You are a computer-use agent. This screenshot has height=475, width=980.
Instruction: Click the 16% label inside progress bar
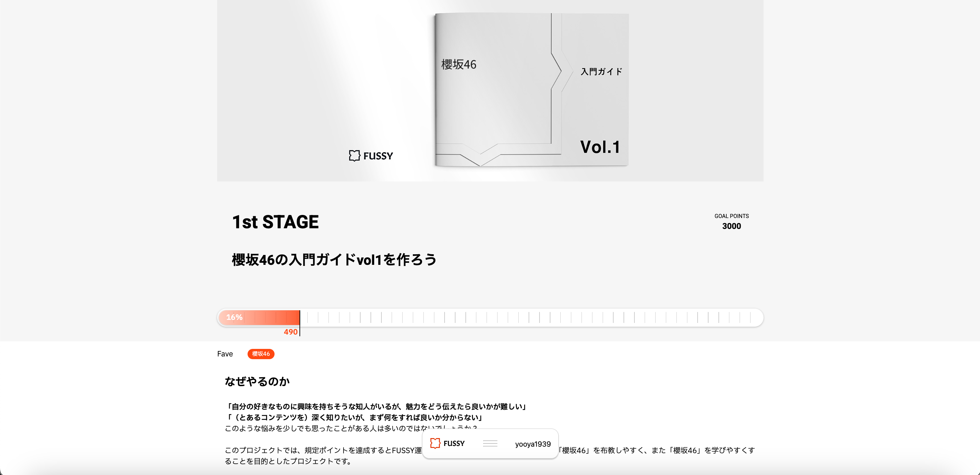coord(234,317)
